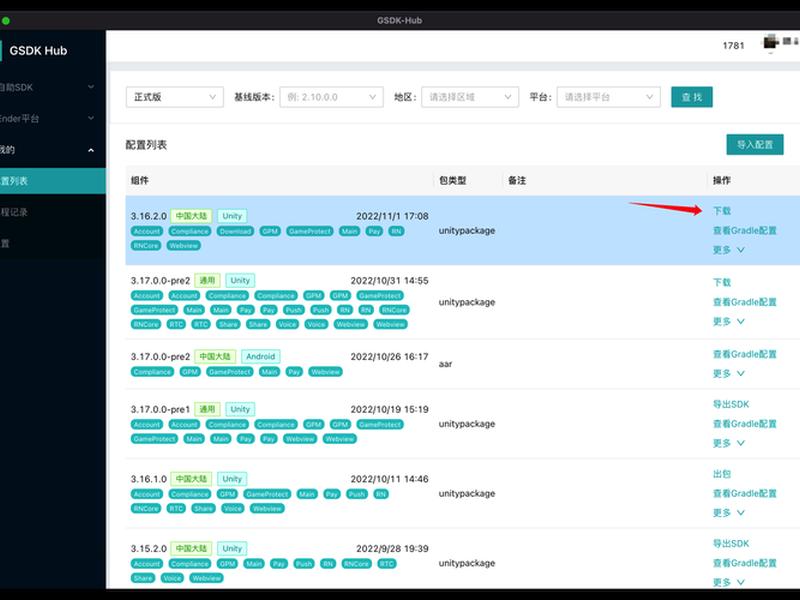Expand 更多 for 3.17.0.0-pre1 row
The width and height of the screenshot is (800, 600).
click(x=729, y=443)
